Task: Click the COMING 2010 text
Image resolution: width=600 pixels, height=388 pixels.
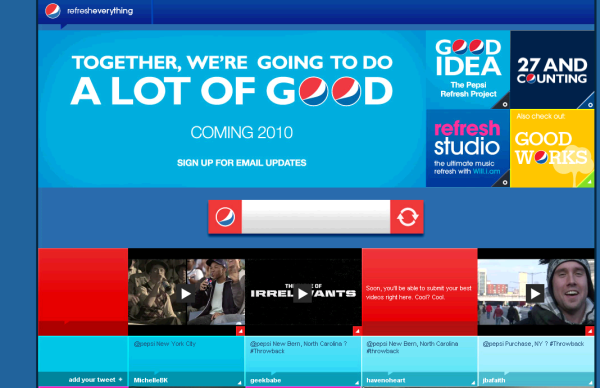Action: 241,133
